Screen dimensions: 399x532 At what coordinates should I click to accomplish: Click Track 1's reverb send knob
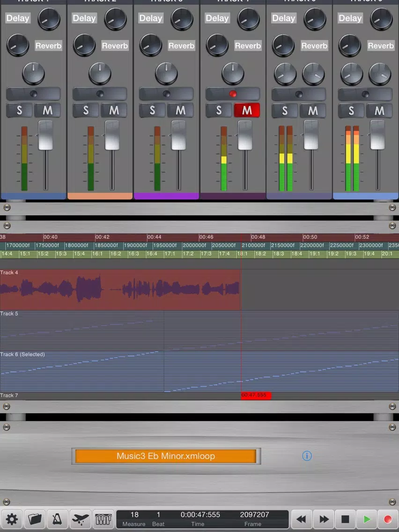tap(18, 45)
